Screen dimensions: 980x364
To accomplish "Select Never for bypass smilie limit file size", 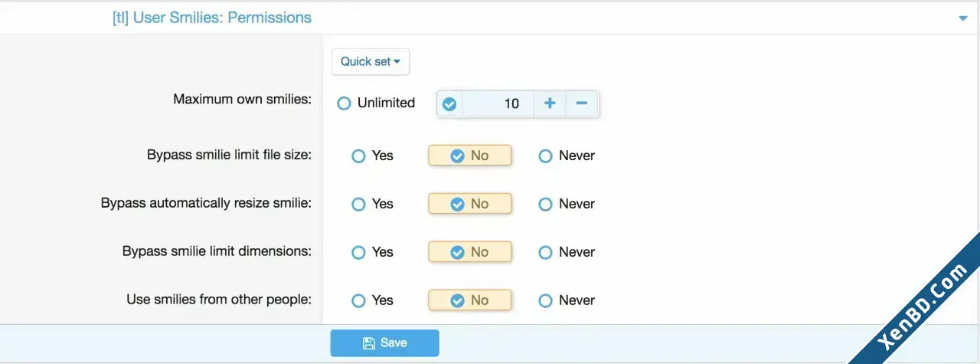I will (x=567, y=156).
